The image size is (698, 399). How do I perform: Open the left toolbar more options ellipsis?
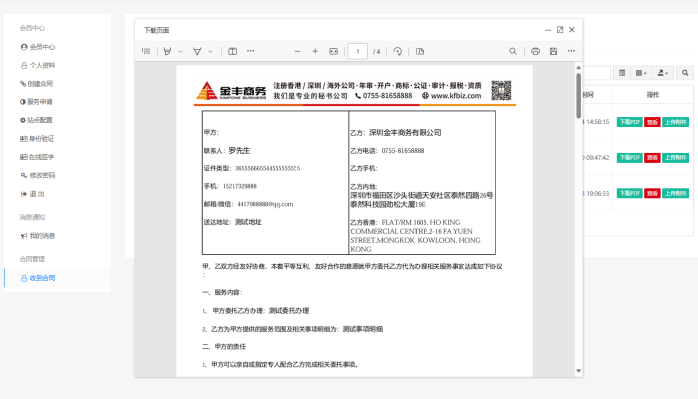tap(251, 51)
